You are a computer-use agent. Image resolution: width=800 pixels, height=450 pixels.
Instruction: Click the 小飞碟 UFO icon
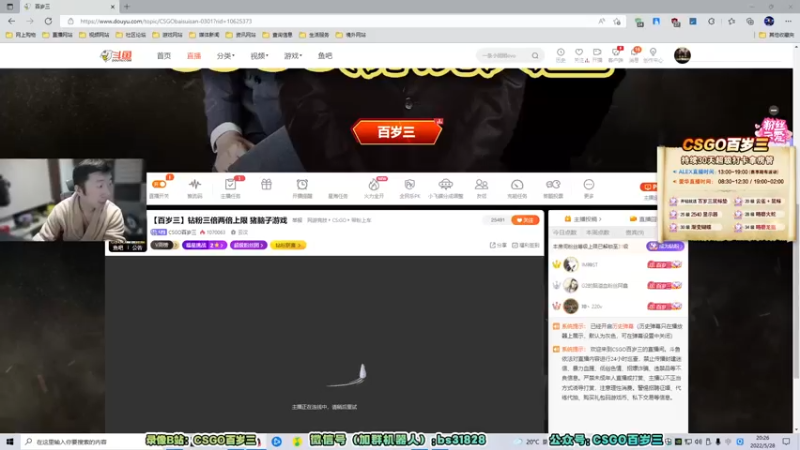pos(445,185)
